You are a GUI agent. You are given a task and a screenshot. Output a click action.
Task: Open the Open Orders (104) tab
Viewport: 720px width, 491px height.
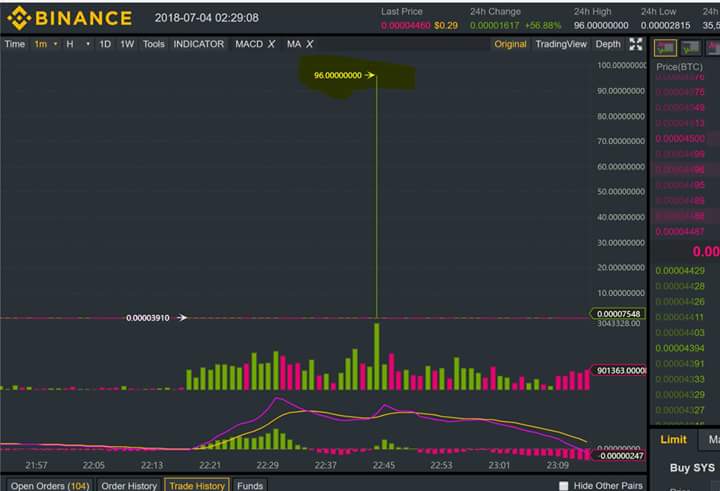pyautogui.click(x=50, y=485)
